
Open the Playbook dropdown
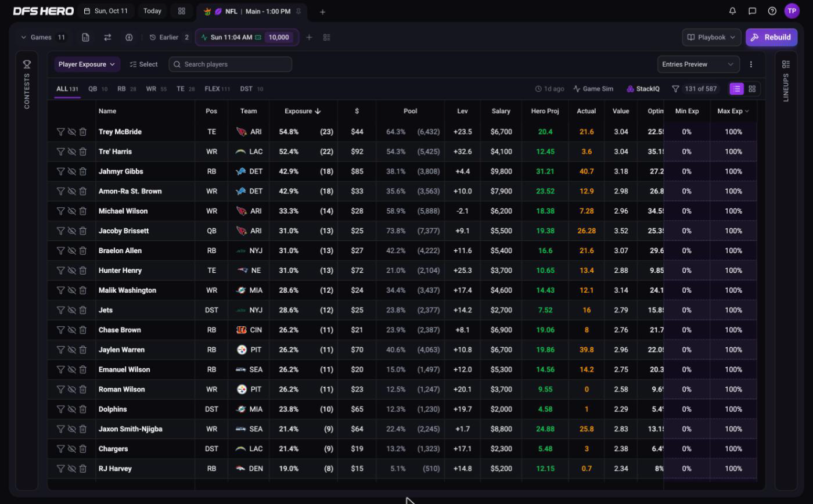[711, 37]
